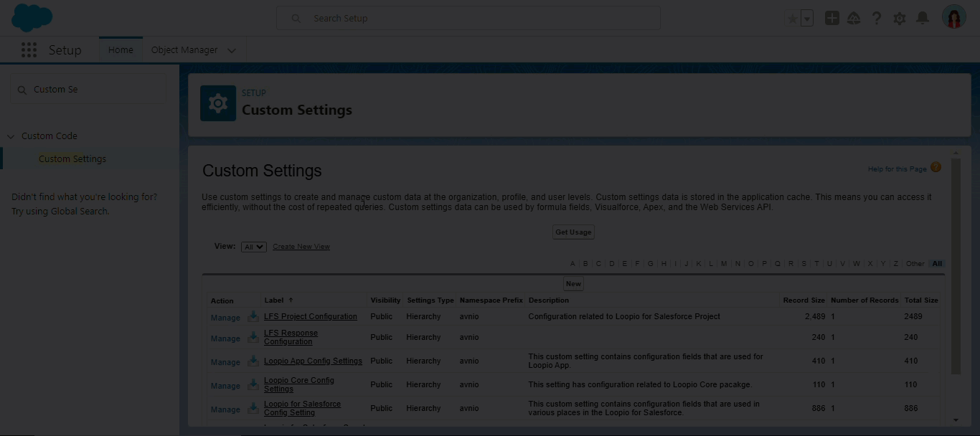The width and height of the screenshot is (980, 436).
Task: Open the notifications bell
Action: [x=923, y=18]
